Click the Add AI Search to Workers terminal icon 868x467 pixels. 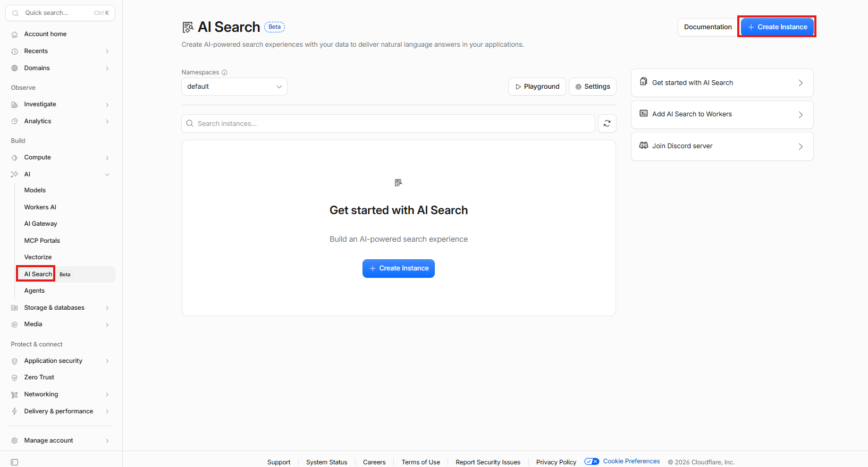tap(643, 114)
